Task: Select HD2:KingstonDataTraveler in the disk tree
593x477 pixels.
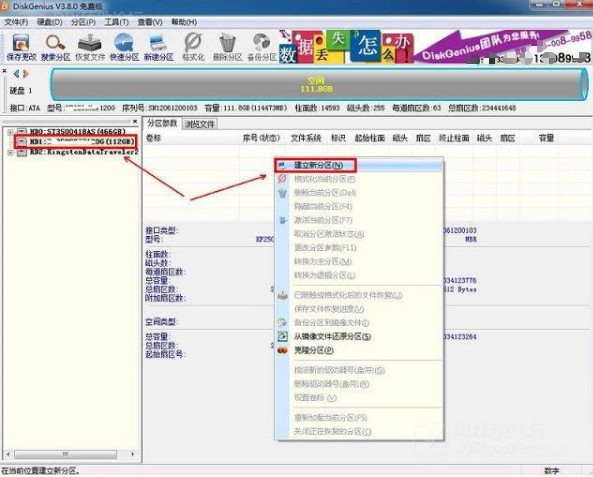Action: (84, 152)
